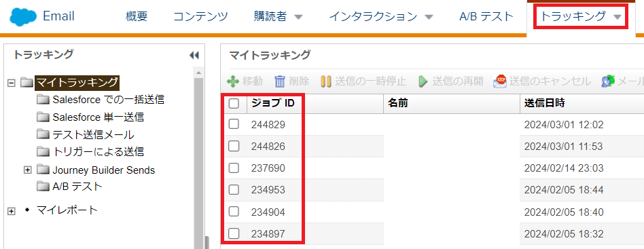Open the 購読者 dropdown arrow

[x=299, y=17]
